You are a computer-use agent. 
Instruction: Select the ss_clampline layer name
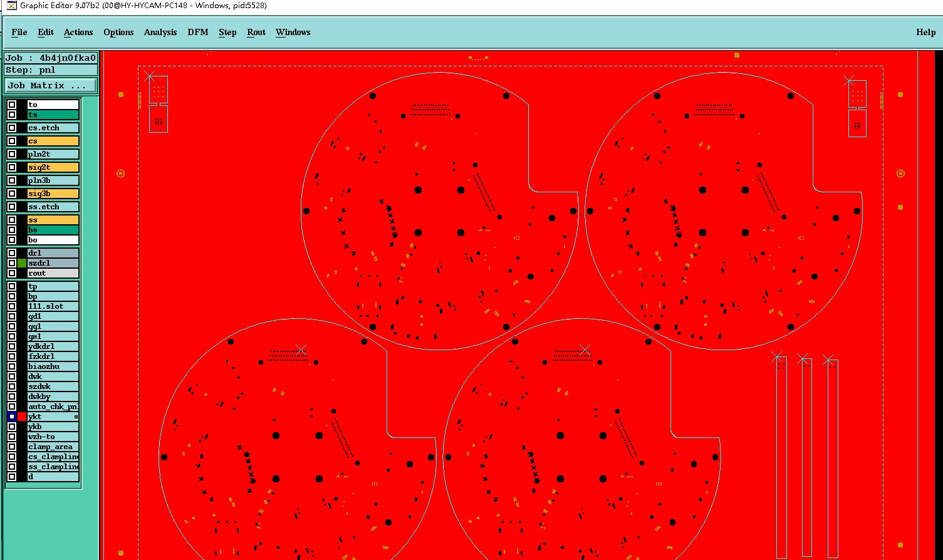coord(53,467)
